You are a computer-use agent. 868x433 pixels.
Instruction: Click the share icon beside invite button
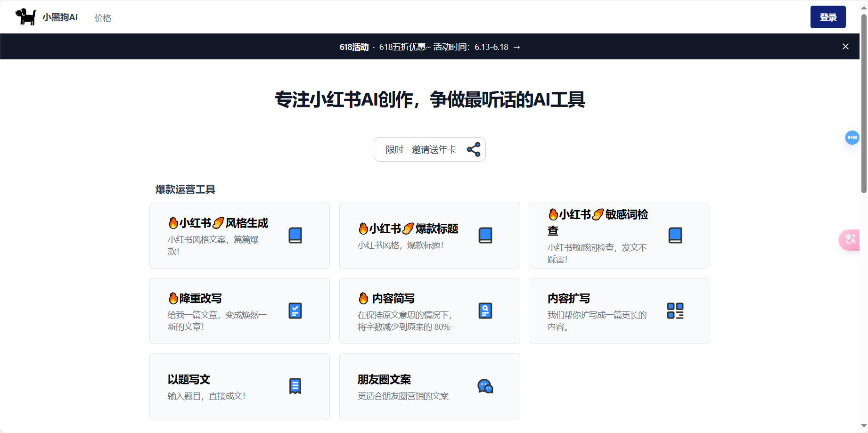(x=474, y=149)
